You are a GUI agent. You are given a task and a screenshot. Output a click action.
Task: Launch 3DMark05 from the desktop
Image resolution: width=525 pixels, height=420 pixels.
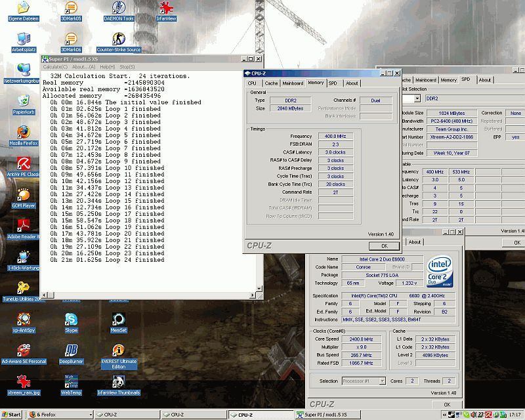(x=71, y=11)
